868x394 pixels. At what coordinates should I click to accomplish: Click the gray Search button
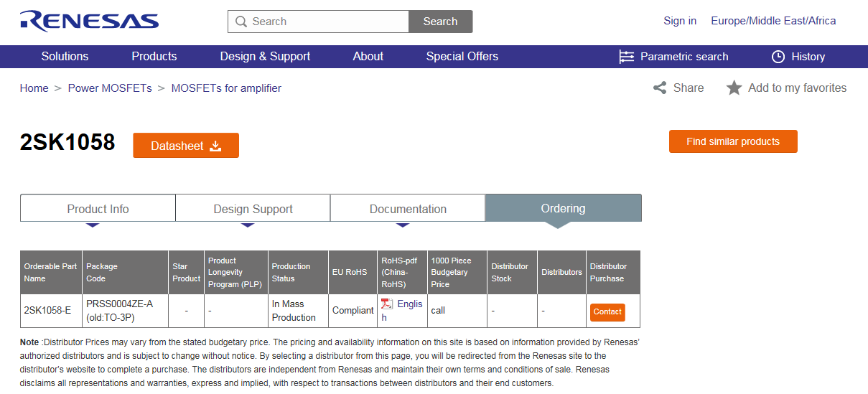pyautogui.click(x=441, y=22)
